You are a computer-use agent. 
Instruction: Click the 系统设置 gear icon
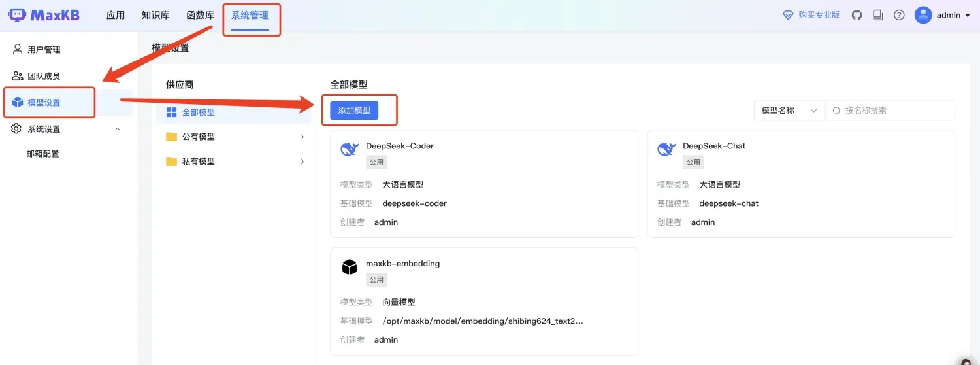17,129
